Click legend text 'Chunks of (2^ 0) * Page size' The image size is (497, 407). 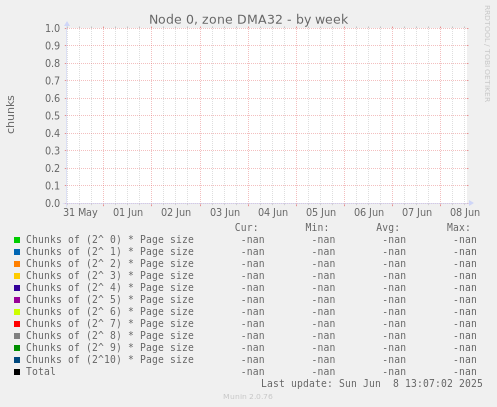(110, 240)
